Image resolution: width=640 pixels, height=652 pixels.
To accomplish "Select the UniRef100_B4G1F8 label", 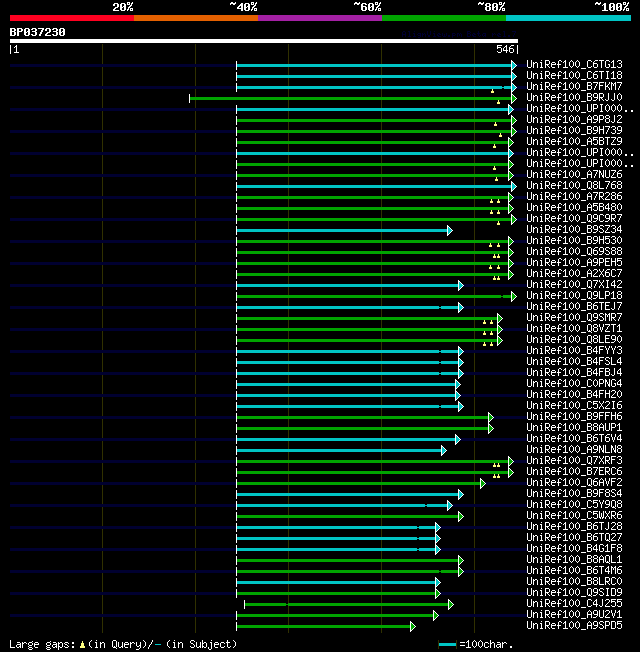I will (x=574, y=549).
